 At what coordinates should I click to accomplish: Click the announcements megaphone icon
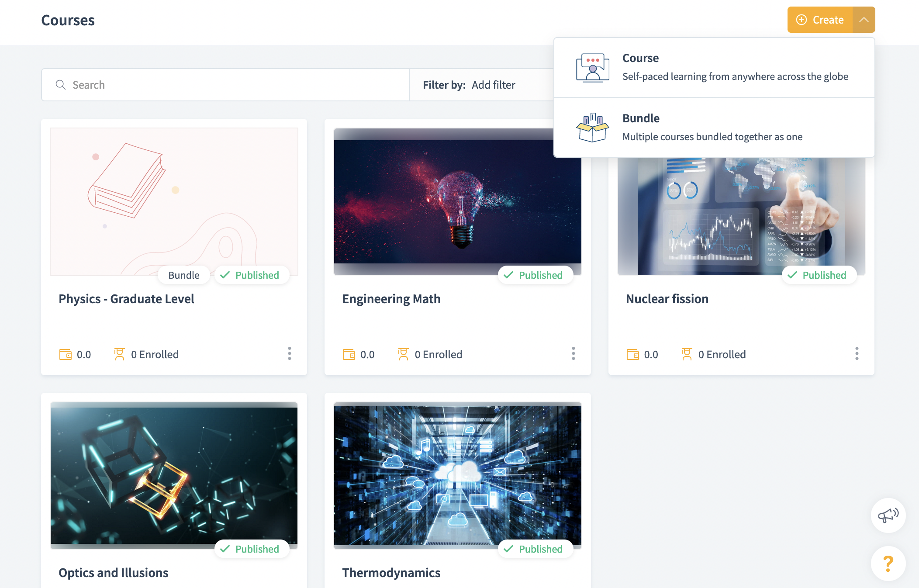click(x=888, y=515)
